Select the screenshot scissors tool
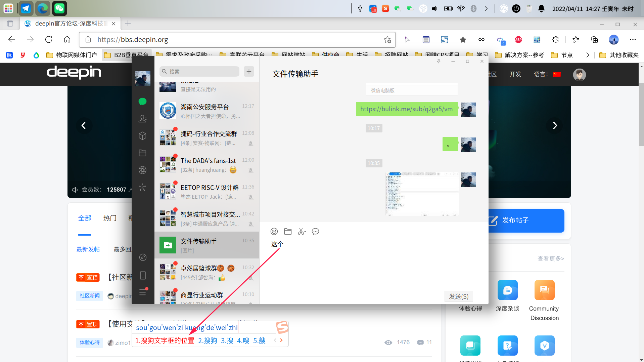The width and height of the screenshot is (644, 362). [302, 231]
